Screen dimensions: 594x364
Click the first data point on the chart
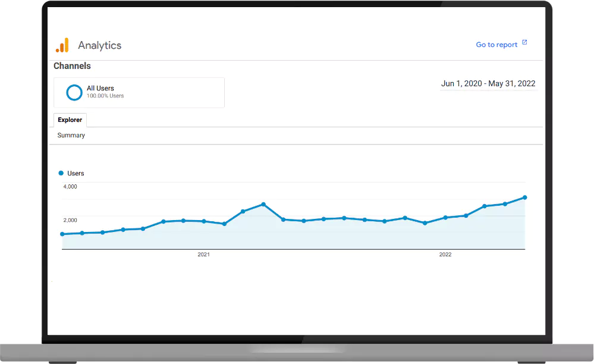pos(62,234)
